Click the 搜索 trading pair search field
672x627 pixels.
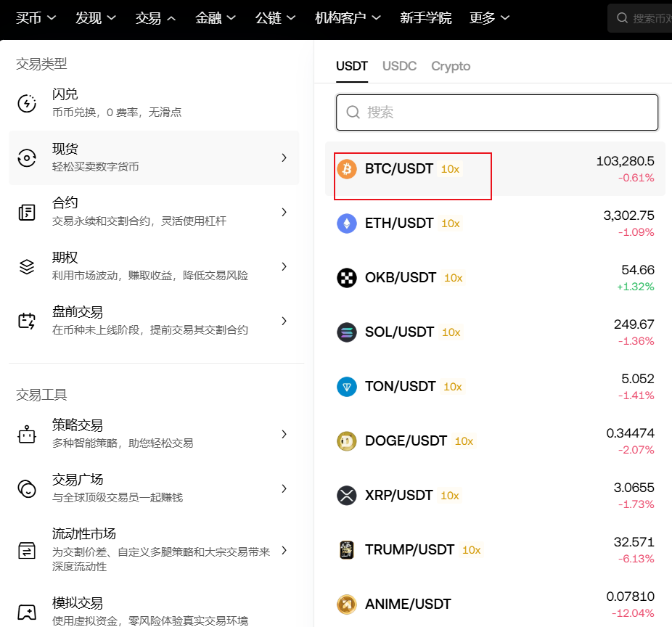[x=497, y=112]
